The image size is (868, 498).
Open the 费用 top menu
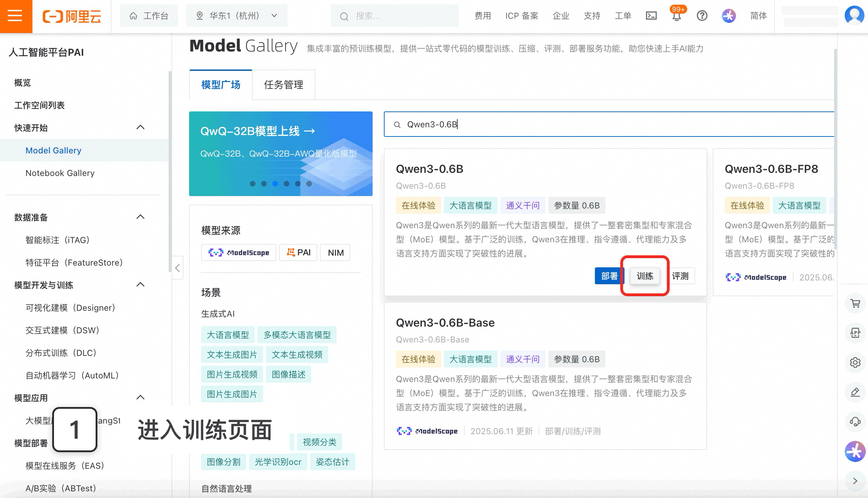pos(483,16)
